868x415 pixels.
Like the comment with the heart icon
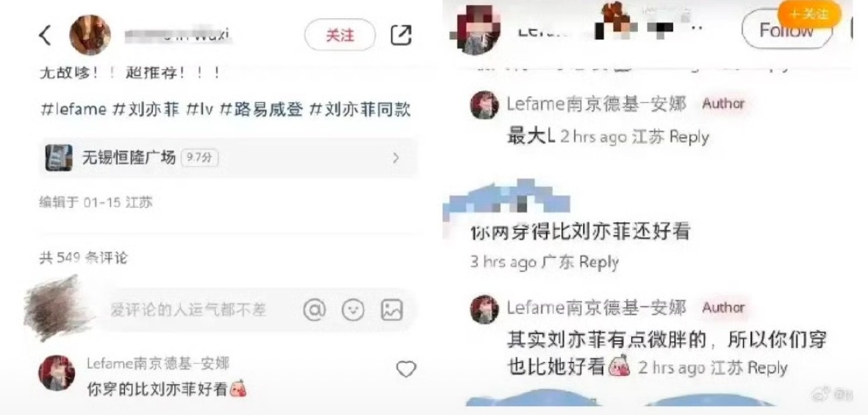406,369
